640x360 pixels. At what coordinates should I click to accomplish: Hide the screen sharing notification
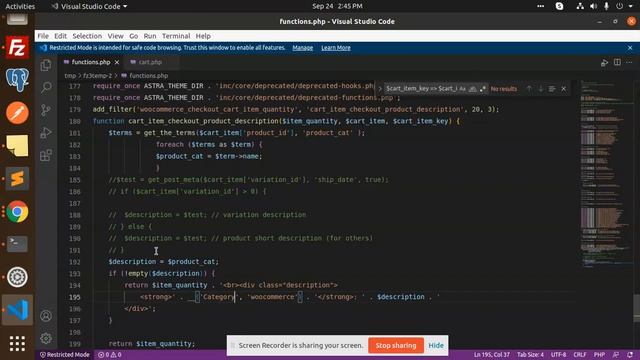tap(436, 345)
